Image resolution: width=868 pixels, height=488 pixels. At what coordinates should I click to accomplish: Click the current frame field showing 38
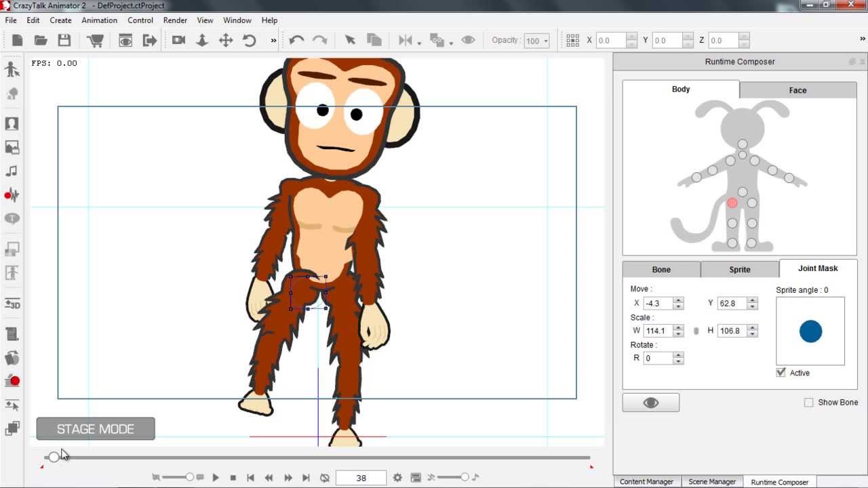pos(361,478)
